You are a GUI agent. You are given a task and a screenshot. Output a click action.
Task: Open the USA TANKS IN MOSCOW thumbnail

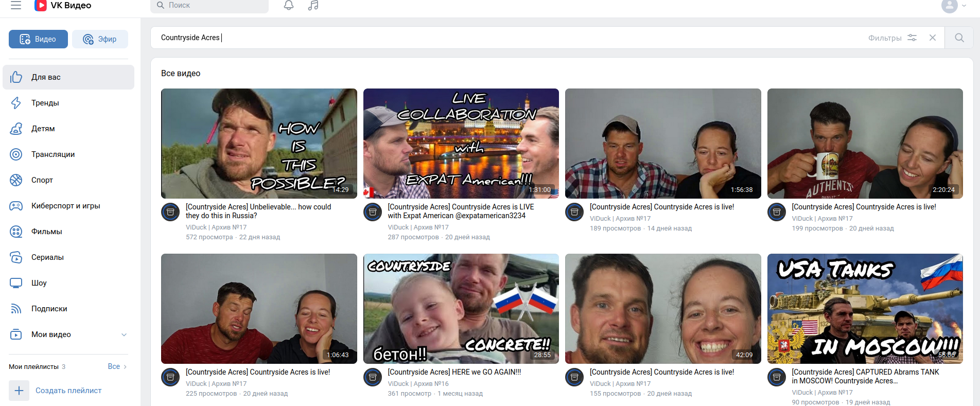click(865, 309)
